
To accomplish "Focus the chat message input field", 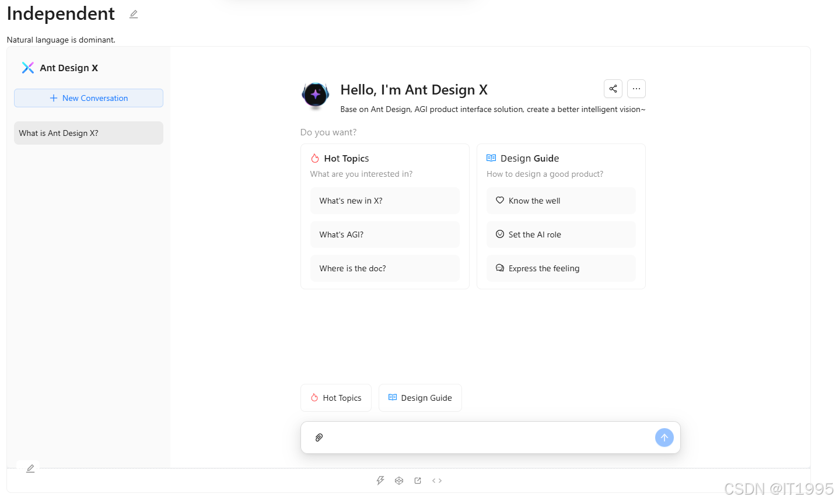I will pyautogui.click(x=489, y=437).
